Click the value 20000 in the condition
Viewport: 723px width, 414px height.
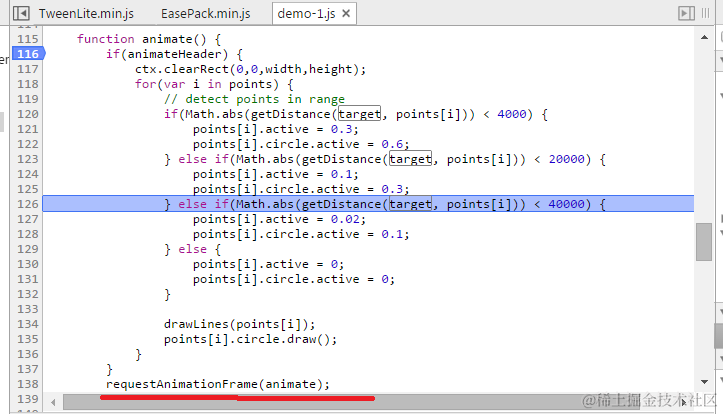click(x=566, y=159)
